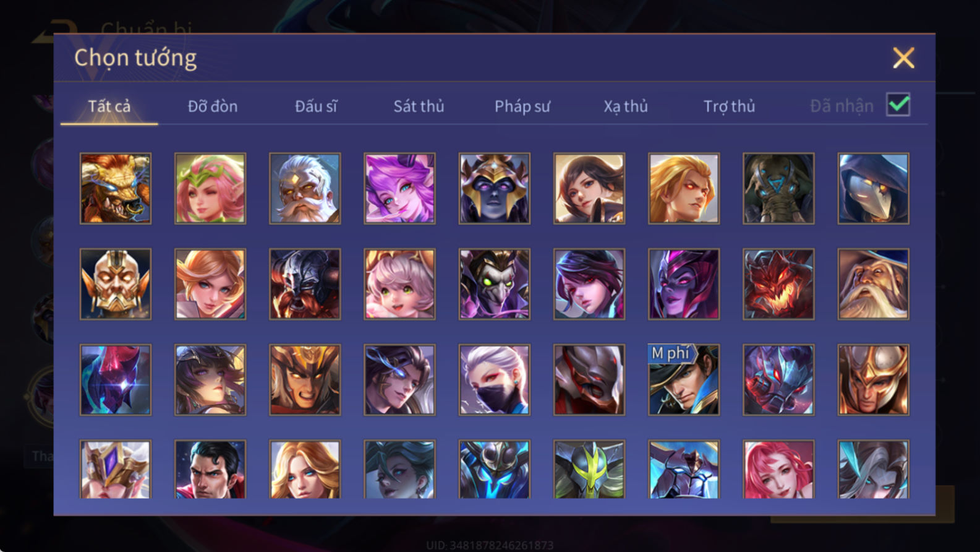The width and height of the screenshot is (980, 552).
Task: Filter by Pháp sư tab
Action: click(522, 106)
